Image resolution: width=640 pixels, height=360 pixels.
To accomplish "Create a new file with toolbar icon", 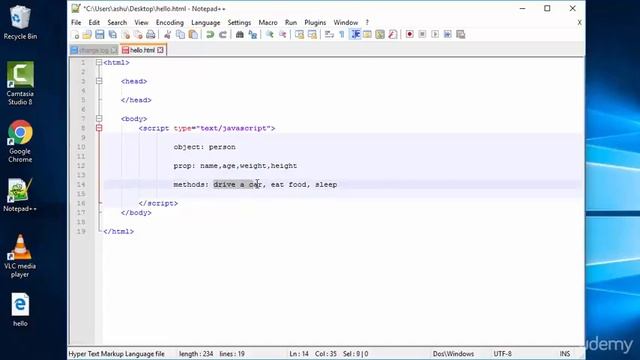I will tap(76, 35).
